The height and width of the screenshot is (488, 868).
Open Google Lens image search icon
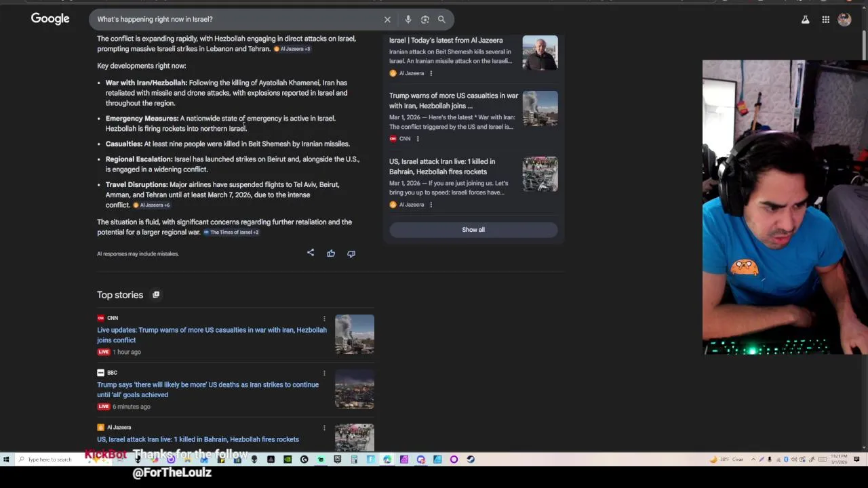425,20
